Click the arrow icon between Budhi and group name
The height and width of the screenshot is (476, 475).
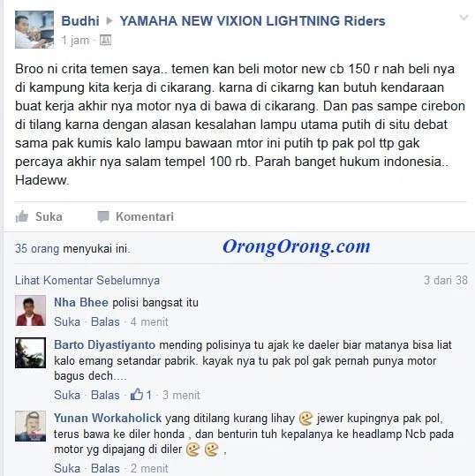pyautogui.click(x=109, y=21)
